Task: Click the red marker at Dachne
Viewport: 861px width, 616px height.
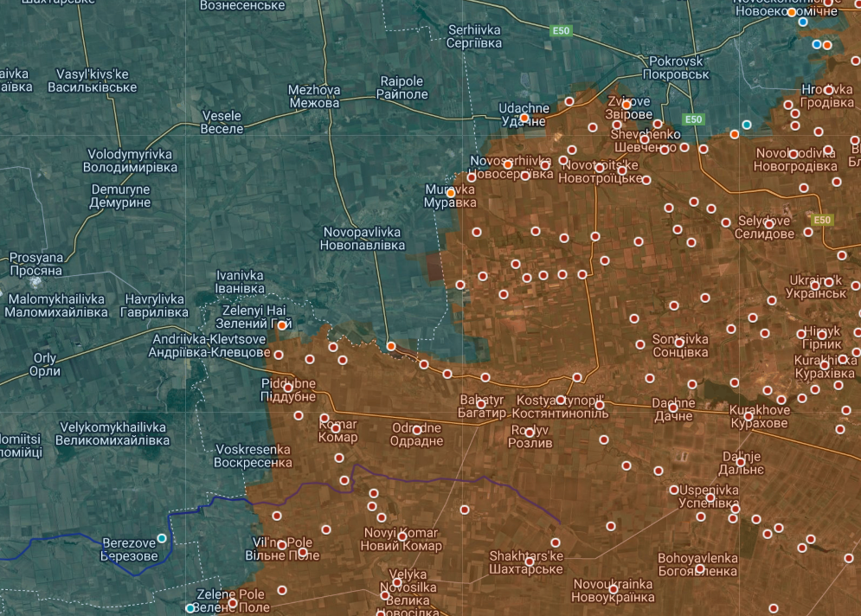Action: click(673, 407)
